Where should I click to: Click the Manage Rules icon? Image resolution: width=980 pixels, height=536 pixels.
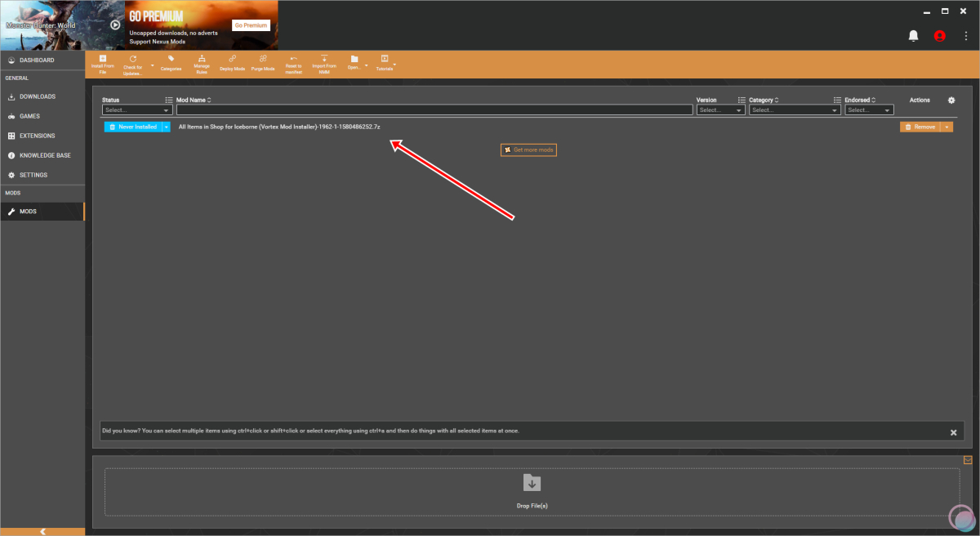point(202,59)
